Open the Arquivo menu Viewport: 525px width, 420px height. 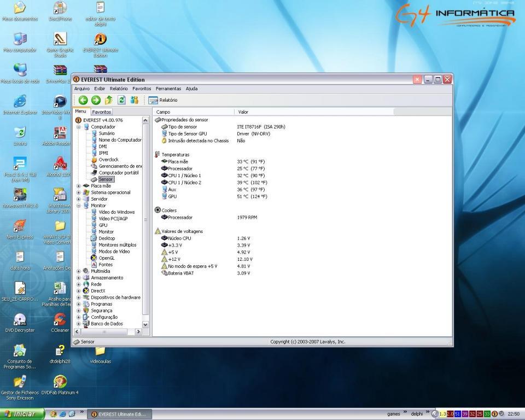tap(81, 89)
